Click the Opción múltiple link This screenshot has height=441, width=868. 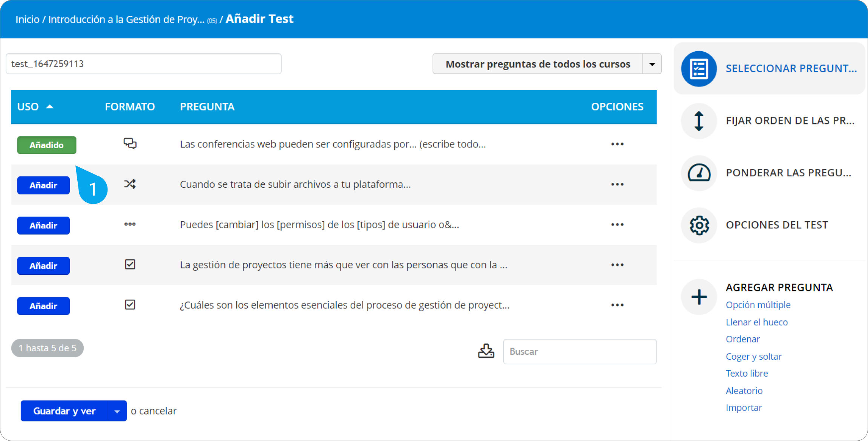tap(758, 305)
